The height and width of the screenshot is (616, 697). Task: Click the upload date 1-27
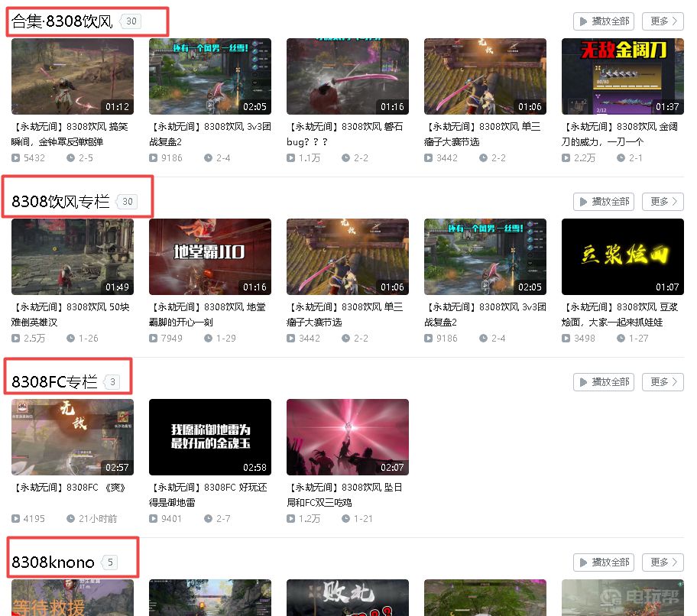point(639,339)
